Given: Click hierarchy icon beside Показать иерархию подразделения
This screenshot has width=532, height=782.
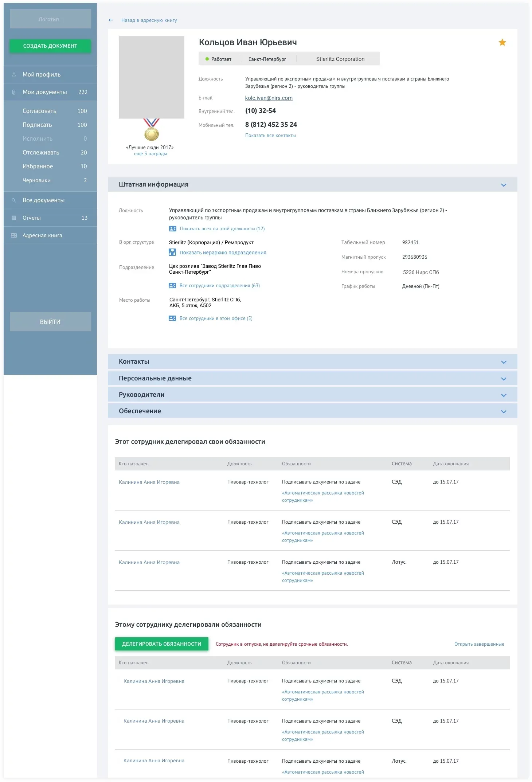Looking at the screenshot, I should pos(172,252).
